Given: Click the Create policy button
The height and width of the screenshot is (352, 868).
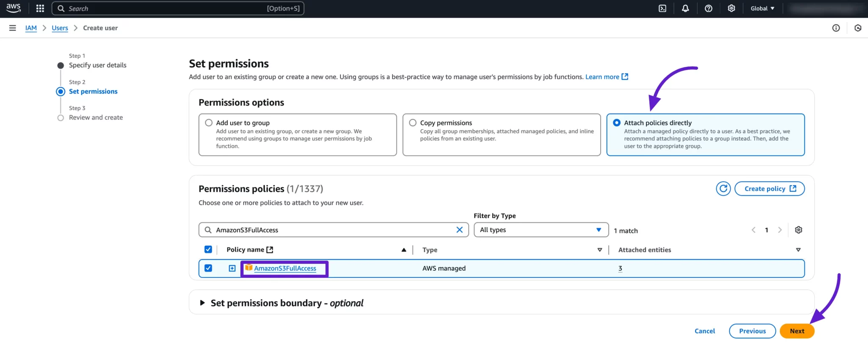Looking at the screenshot, I should tap(769, 188).
